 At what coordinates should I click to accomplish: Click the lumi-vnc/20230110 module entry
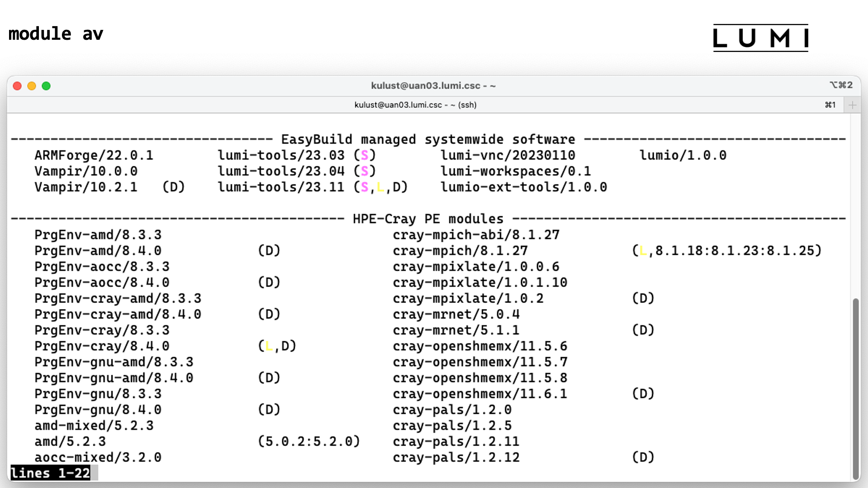tap(508, 155)
